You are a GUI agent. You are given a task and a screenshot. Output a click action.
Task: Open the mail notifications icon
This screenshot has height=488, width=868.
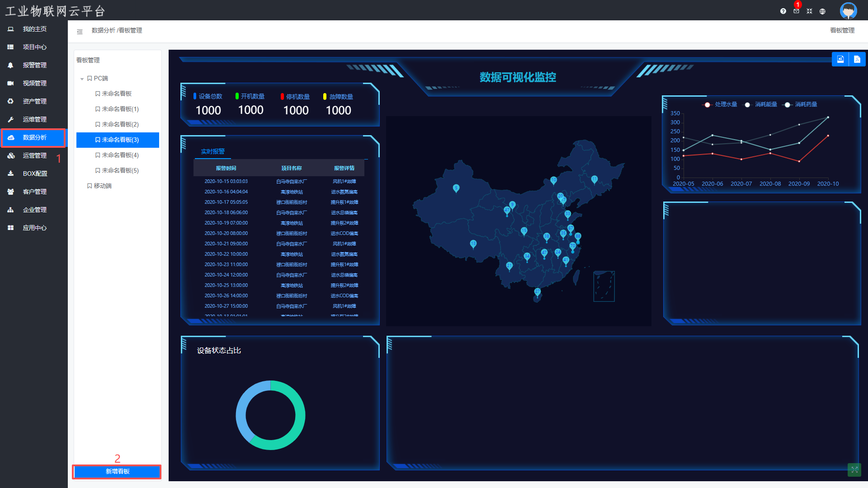coord(796,11)
